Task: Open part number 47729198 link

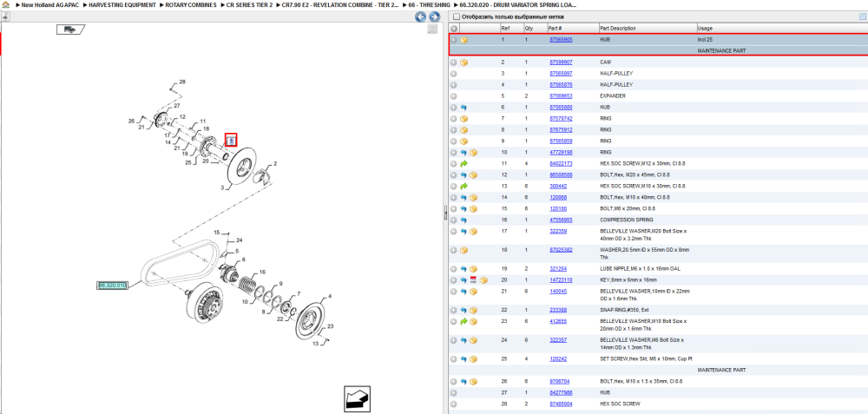Action: click(561, 152)
